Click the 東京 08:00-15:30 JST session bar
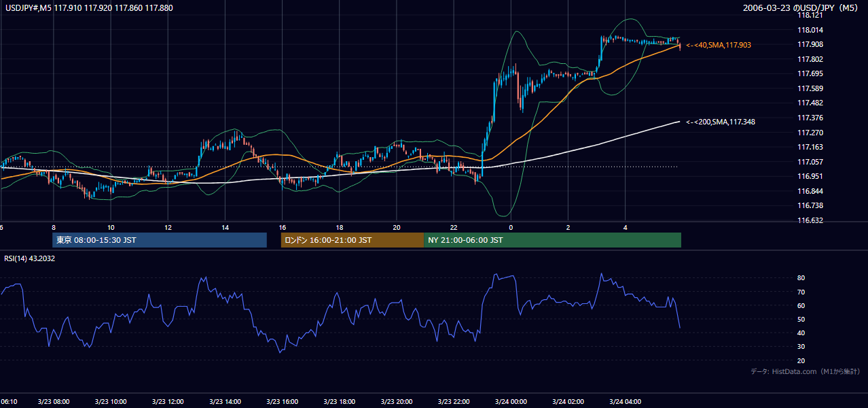This screenshot has width=868, height=408. point(160,240)
